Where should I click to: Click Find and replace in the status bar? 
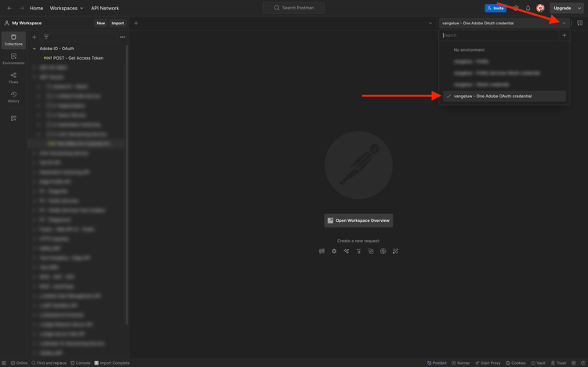(x=49, y=363)
